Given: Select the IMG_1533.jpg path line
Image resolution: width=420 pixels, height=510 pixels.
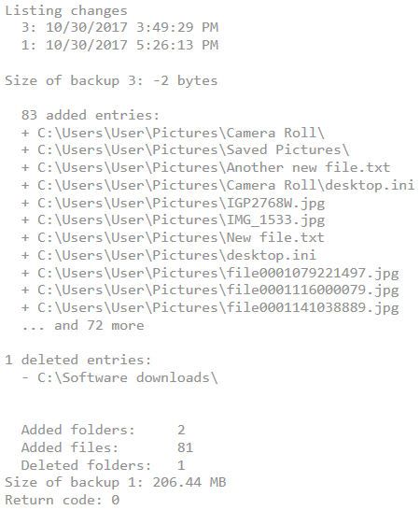Looking at the screenshot, I should pyautogui.click(x=173, y=220).
